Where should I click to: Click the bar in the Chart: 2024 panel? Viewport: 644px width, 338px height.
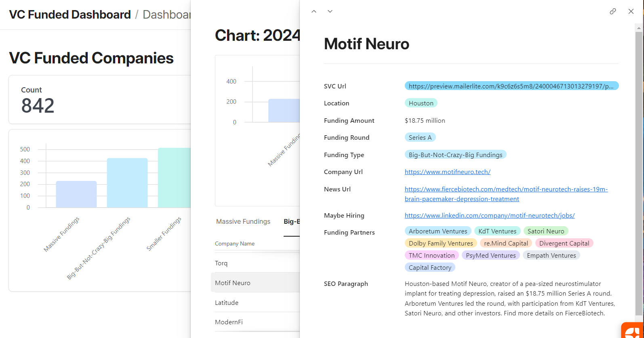tap(284, 110)
